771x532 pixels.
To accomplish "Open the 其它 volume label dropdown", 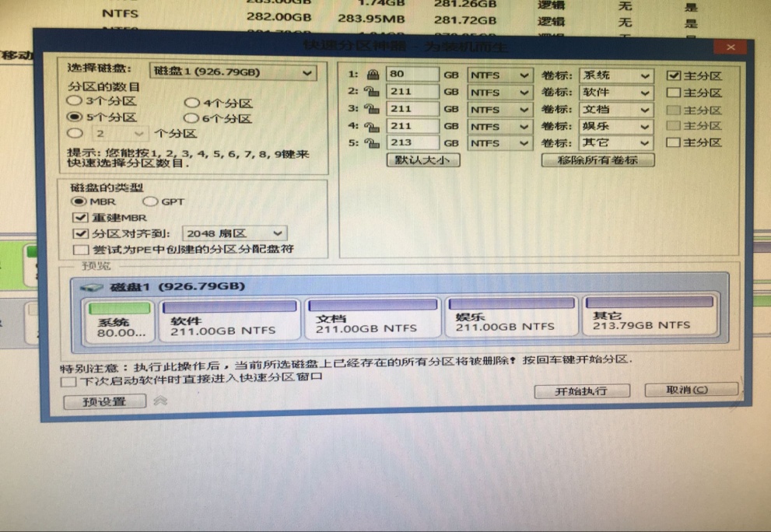I will (617, 142).
